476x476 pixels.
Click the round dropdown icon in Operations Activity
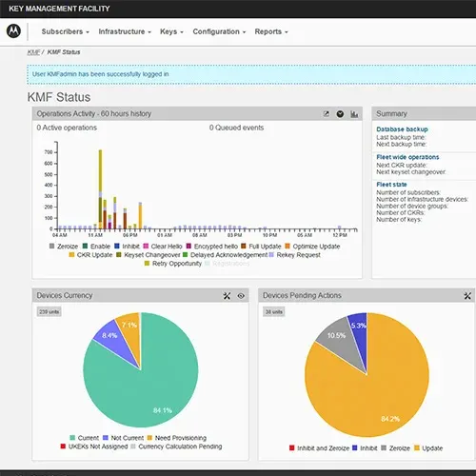coord(340,114)
